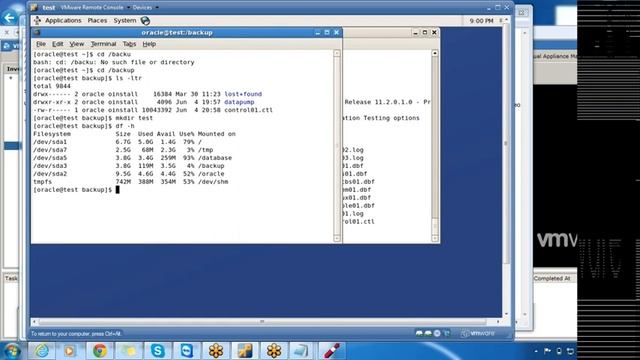Open the System menu in GNOME panel
640x360 pixels.
pyautogui.click(x=124, y=20)
